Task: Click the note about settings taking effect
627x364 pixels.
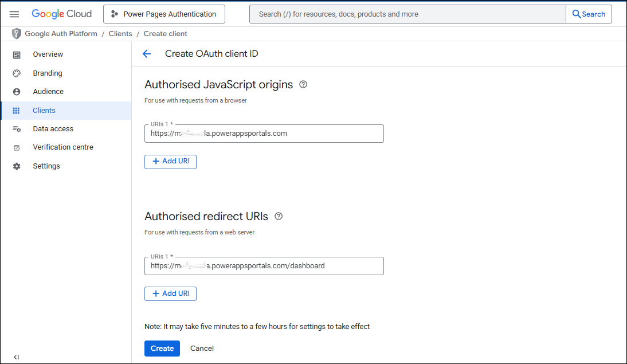Action: click(257, 326)
